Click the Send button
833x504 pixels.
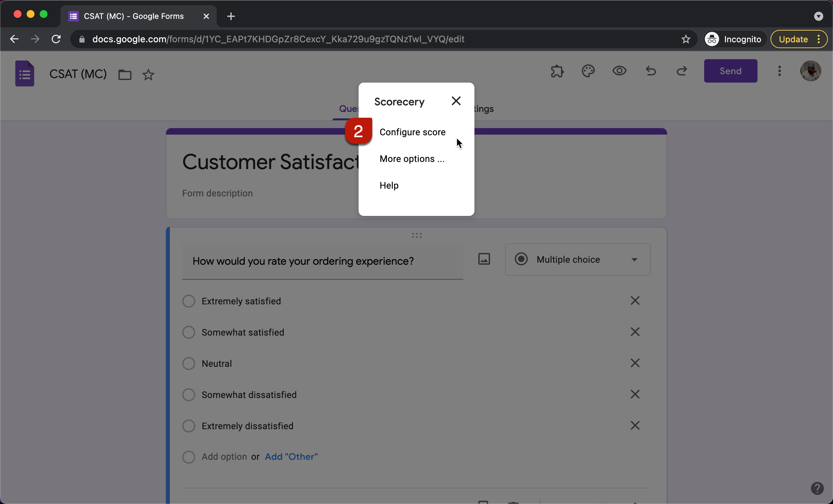coord(730,71)
